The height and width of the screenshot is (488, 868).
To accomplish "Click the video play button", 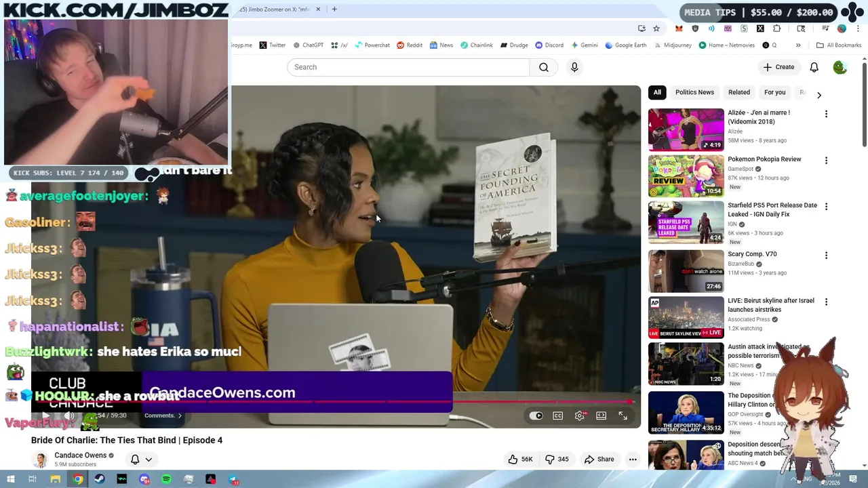I will pos(46,415).
